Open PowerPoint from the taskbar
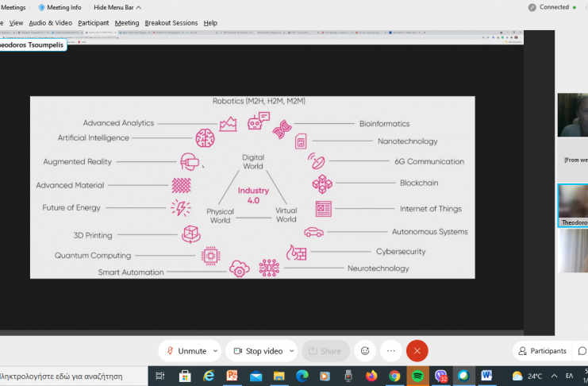 233,376
